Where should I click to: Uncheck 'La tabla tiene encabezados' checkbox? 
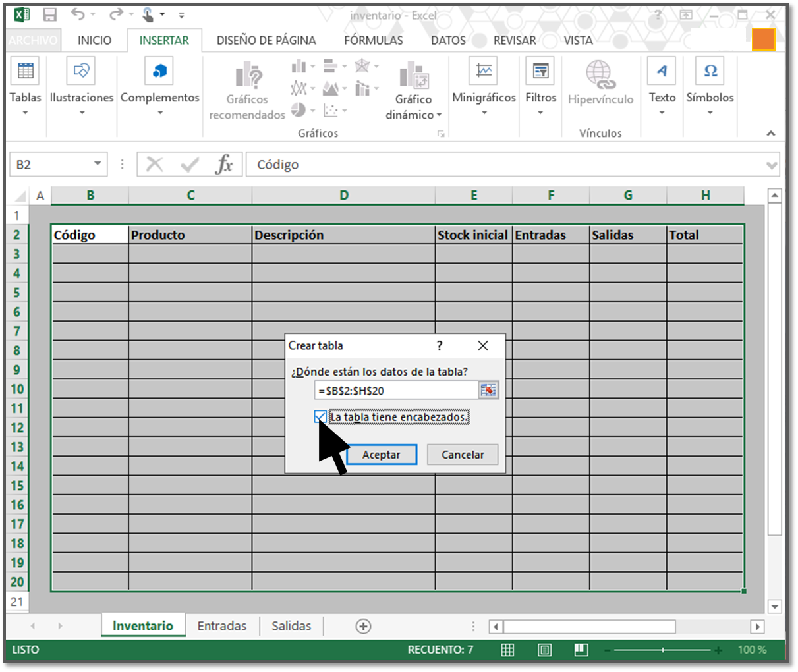320,417
